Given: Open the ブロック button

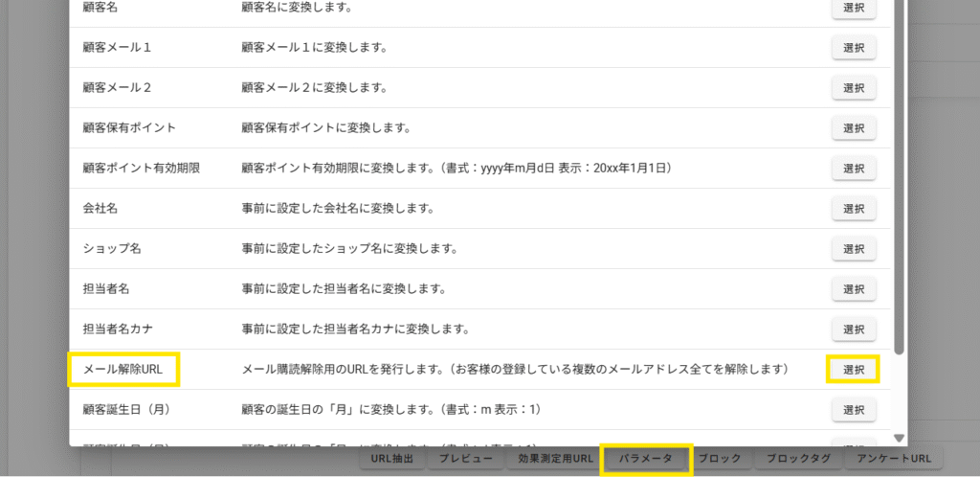Looking at the screenshot, I should tap(720, 460).
